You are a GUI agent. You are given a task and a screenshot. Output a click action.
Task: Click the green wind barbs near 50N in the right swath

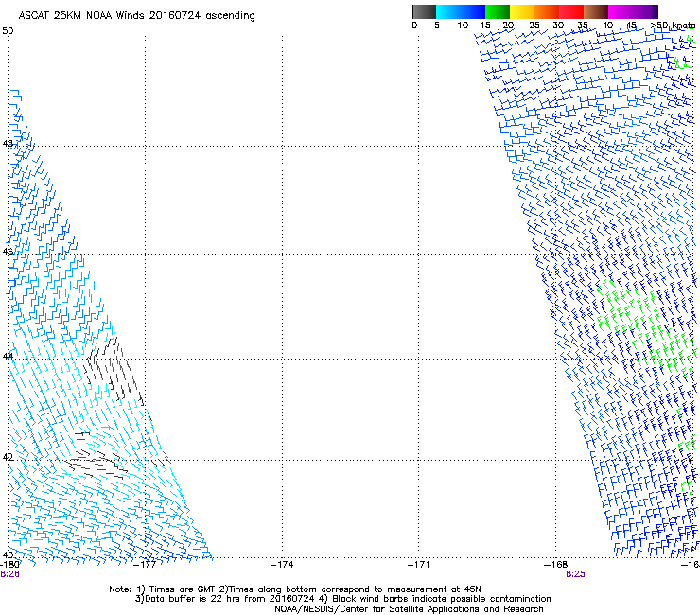pos(684,62)
